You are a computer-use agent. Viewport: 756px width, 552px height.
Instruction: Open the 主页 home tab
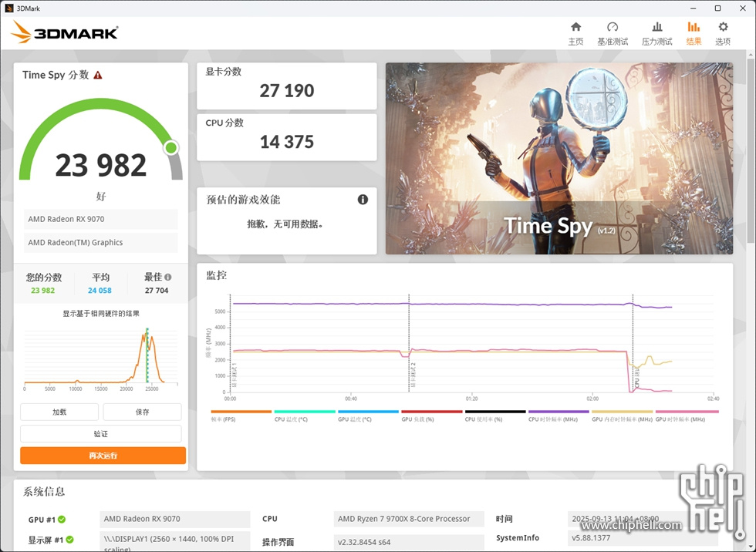[x=575, y=33]
